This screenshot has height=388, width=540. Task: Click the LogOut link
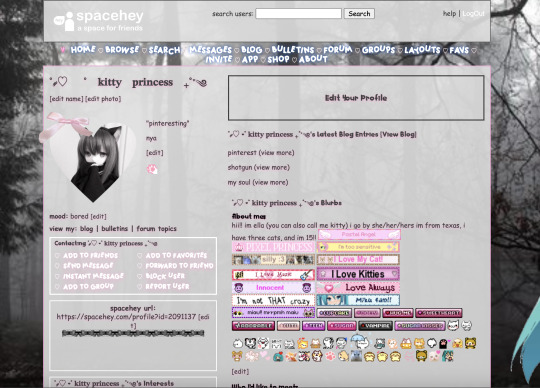coord(473,13)
